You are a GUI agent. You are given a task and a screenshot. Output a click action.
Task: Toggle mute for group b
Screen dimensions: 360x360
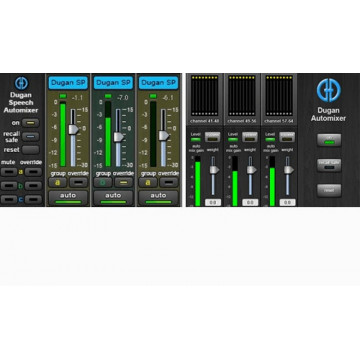tap(9, 186)
